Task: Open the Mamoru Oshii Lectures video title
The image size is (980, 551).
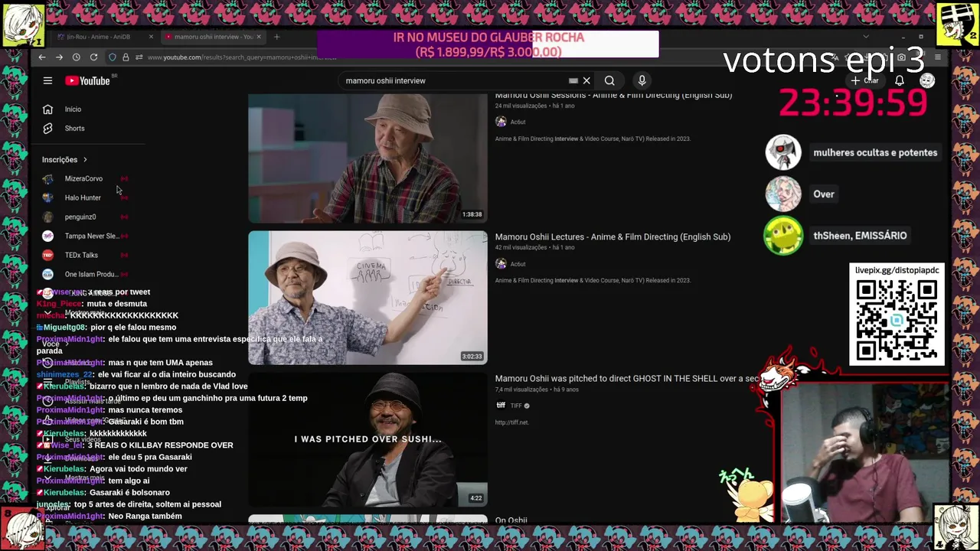Action: (612, 237)
